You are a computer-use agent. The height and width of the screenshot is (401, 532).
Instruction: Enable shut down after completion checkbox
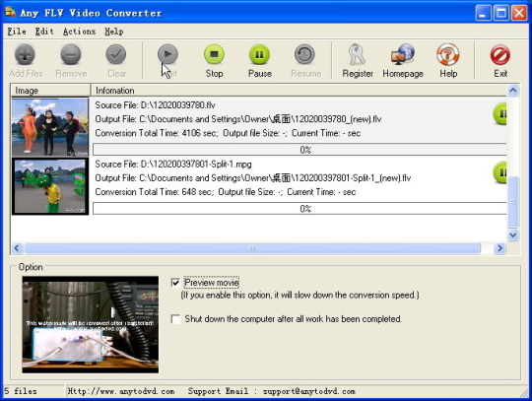point(175,319)
